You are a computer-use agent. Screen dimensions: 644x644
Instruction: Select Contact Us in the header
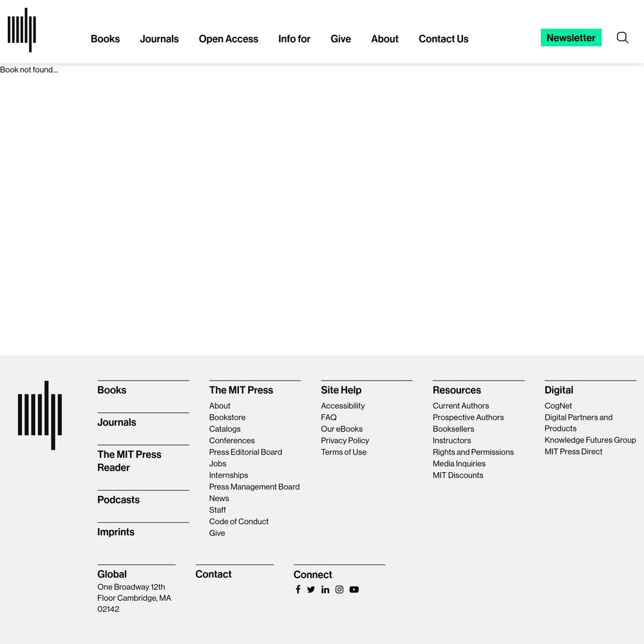click(443, 39)
